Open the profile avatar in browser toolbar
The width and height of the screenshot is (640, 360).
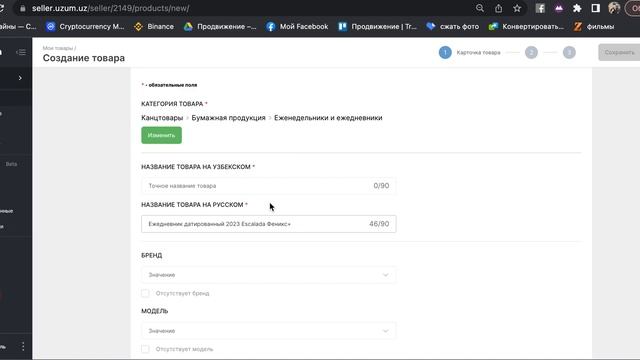pos(614,8)
